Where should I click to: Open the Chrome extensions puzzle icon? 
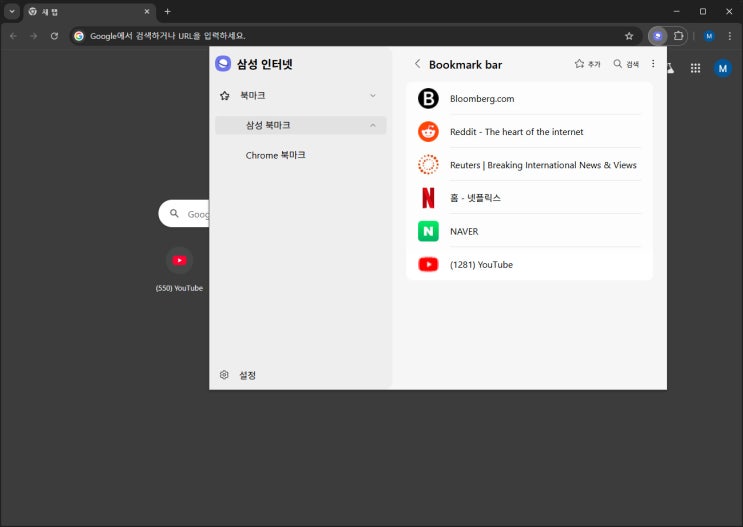point(679,36)
